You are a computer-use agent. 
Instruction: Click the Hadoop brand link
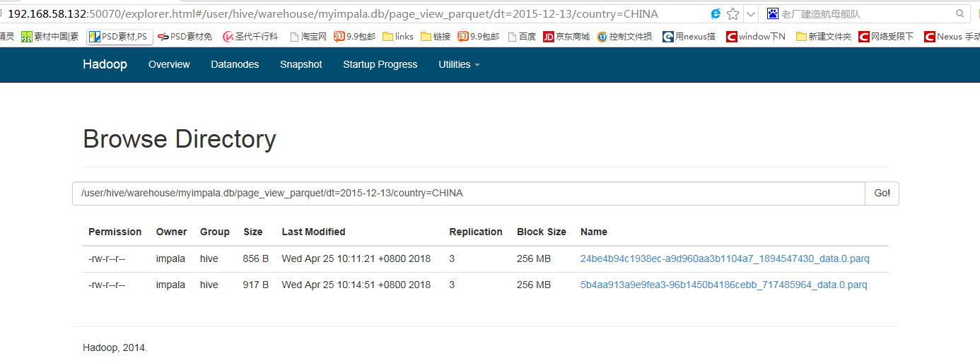click(x=105, y=64)
